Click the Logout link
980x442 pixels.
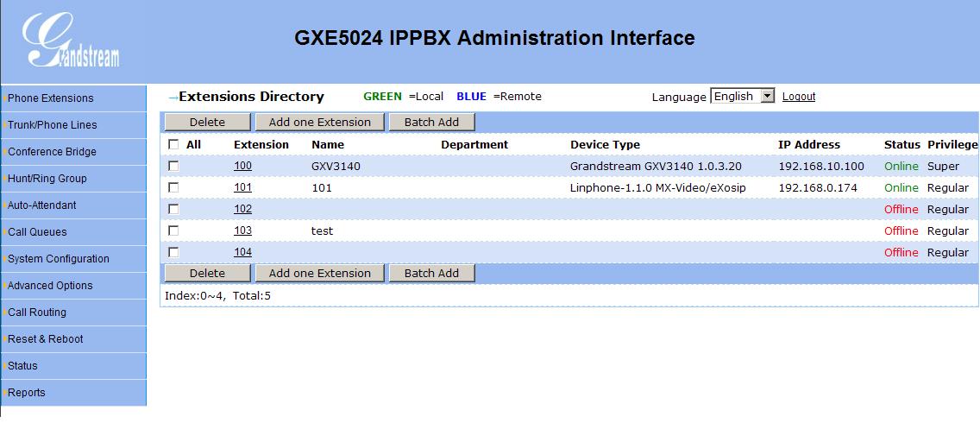(799, 97)
